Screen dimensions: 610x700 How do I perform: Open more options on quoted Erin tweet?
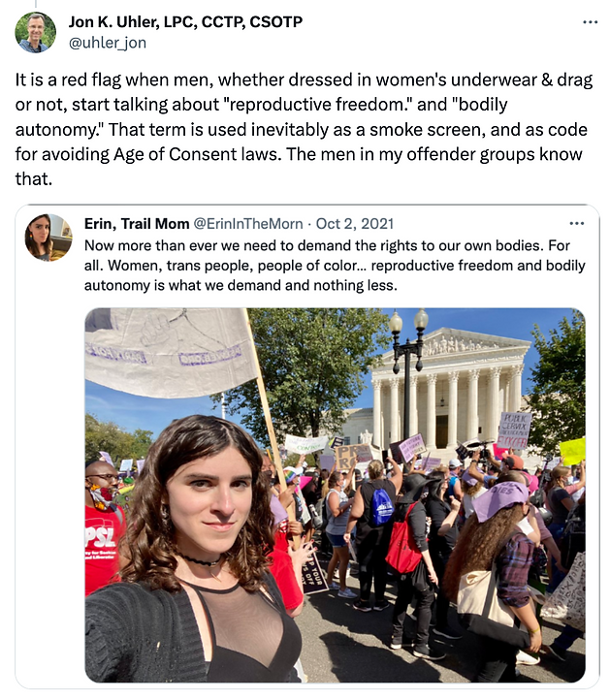pos(576,223)
